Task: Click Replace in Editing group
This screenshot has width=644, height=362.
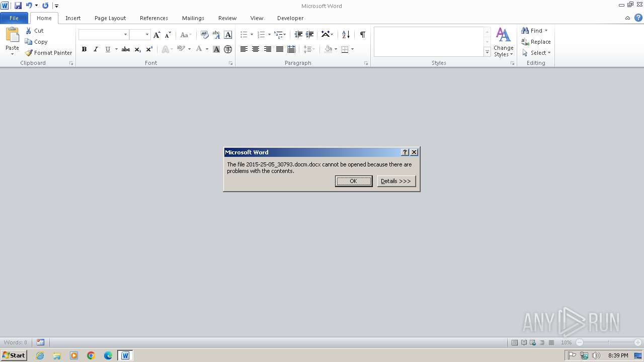Action: pos(536,42)
